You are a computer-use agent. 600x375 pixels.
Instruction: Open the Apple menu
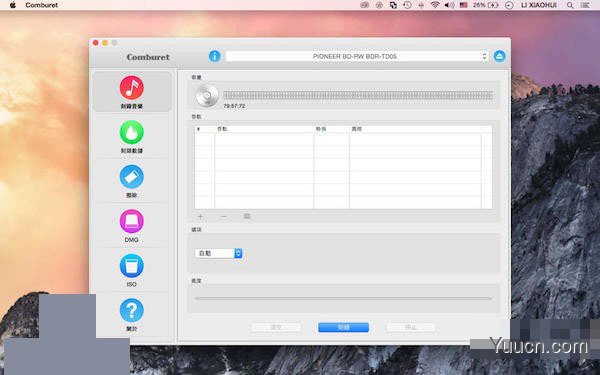[13, 5]
